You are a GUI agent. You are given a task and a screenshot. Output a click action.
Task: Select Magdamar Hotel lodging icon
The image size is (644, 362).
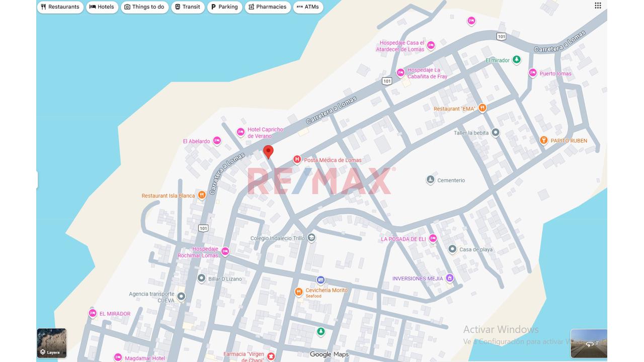click(118, 357)
